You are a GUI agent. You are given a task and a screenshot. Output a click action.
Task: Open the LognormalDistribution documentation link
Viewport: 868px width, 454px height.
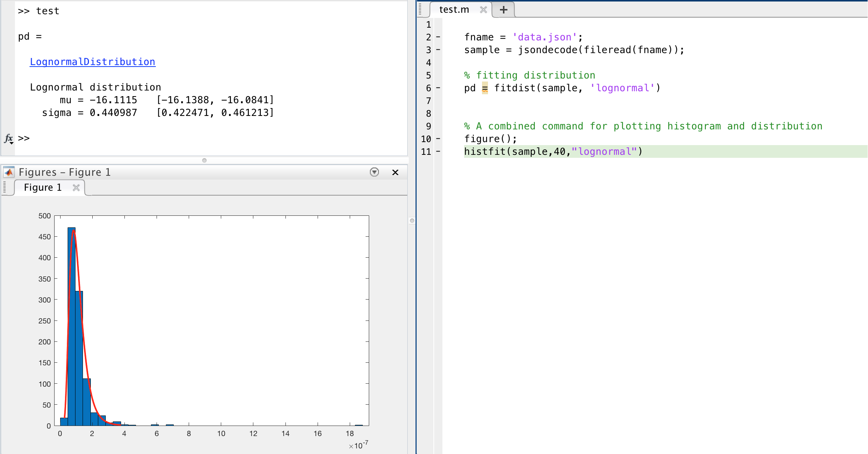pyautogui.click(x=93, y=62)
